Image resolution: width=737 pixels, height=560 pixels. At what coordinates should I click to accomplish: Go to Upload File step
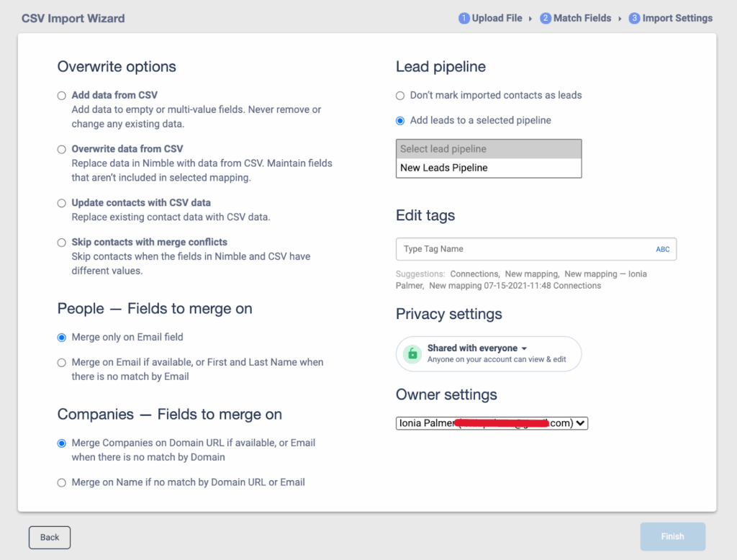click(497, 19)
